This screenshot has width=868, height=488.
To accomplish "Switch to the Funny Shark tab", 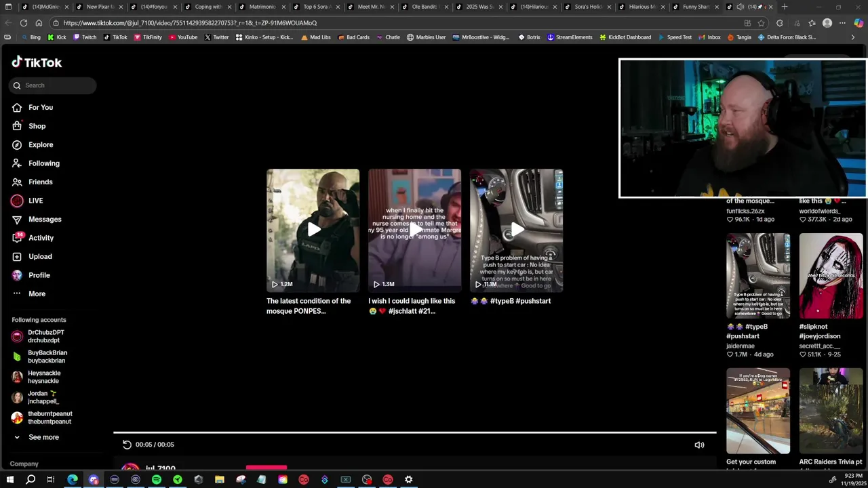I will pyautogui.click(x=696, y=7).
